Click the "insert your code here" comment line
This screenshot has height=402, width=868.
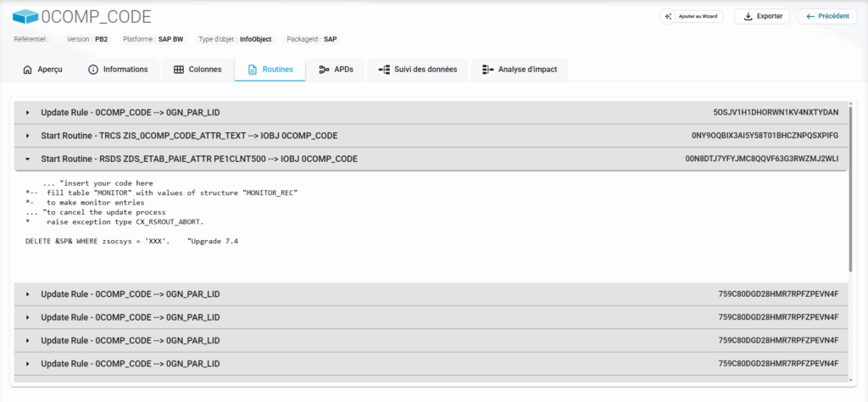click(x=97, y=183)
